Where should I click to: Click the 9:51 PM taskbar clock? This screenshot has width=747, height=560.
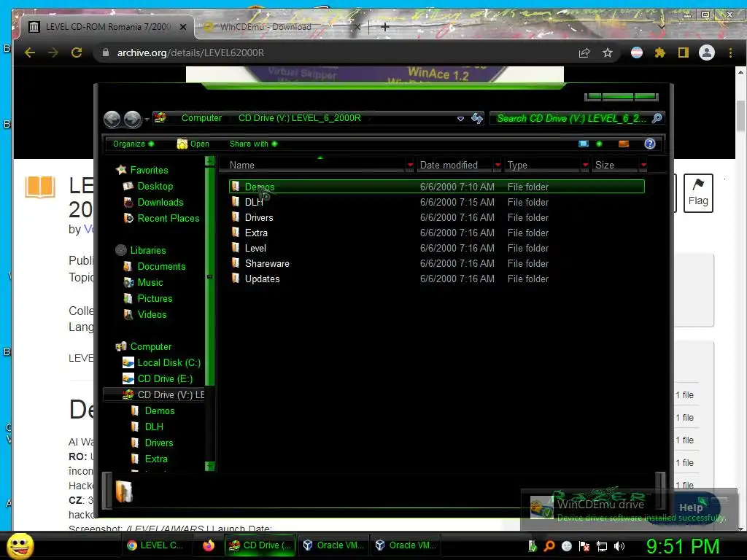683,546
